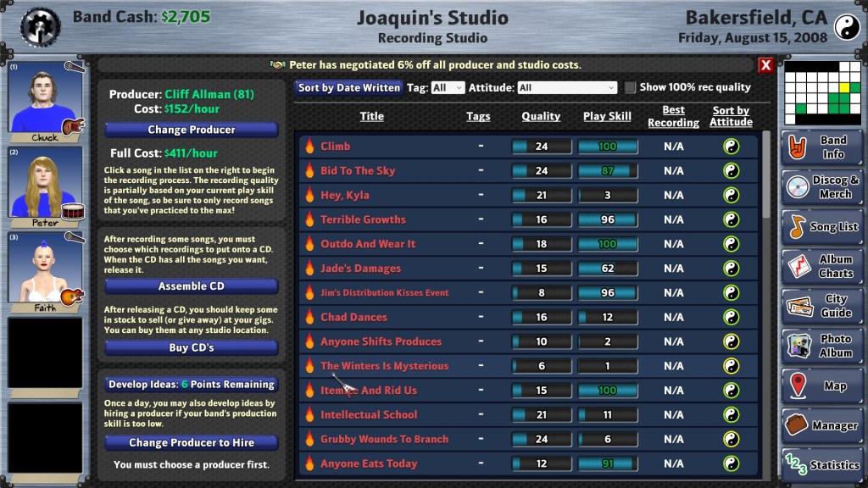868x488 pixels.
Task: Sort the song list by Quality column
Action: click(541, 116)
